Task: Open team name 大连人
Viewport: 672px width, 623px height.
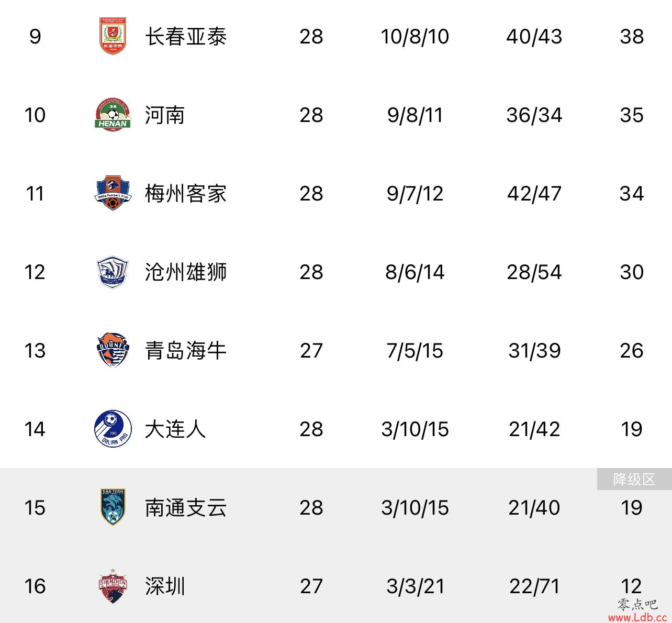Action: [x=175, y=429]
